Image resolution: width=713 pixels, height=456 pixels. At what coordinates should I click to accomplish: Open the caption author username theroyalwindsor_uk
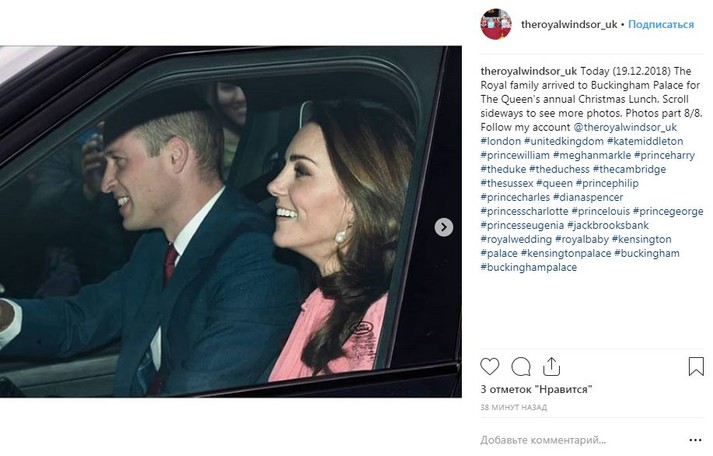[528, 71]
